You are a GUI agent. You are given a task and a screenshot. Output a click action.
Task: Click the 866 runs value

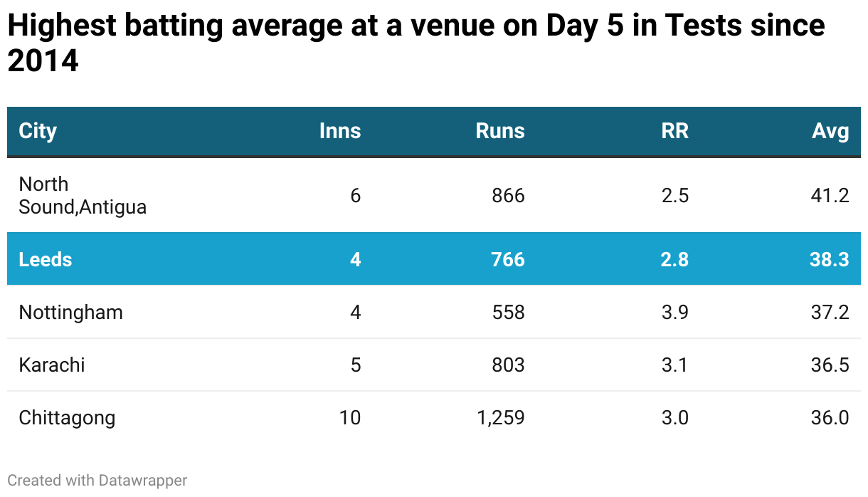(x=508, y=195)
